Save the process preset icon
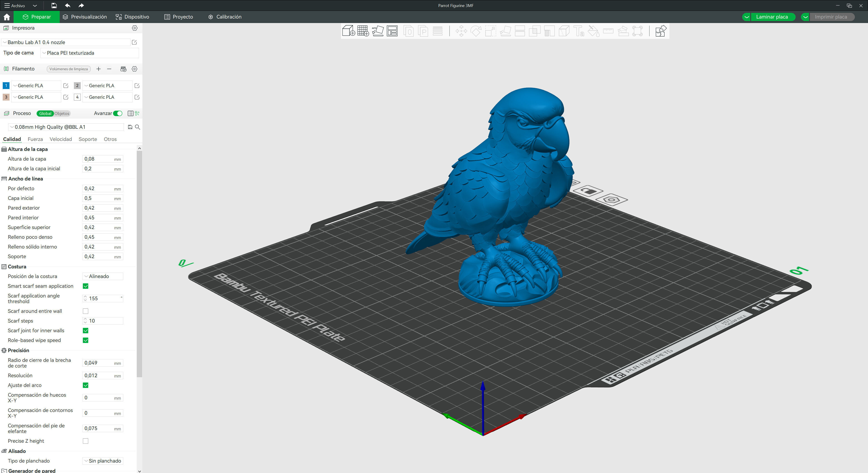Viewport: 868px width, 473px height. [x=130, y=127]
